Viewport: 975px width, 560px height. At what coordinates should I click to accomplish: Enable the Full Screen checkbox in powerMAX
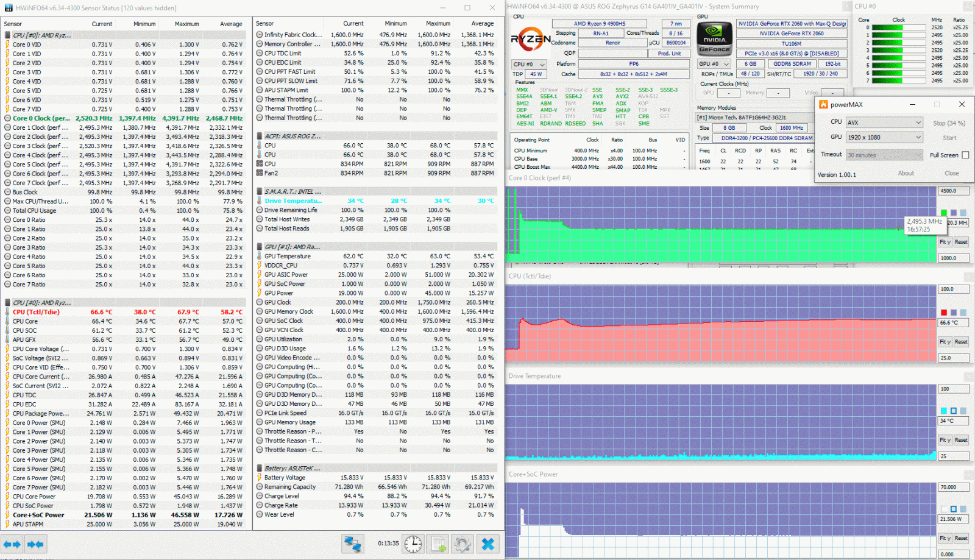click(x=965, y=155)
